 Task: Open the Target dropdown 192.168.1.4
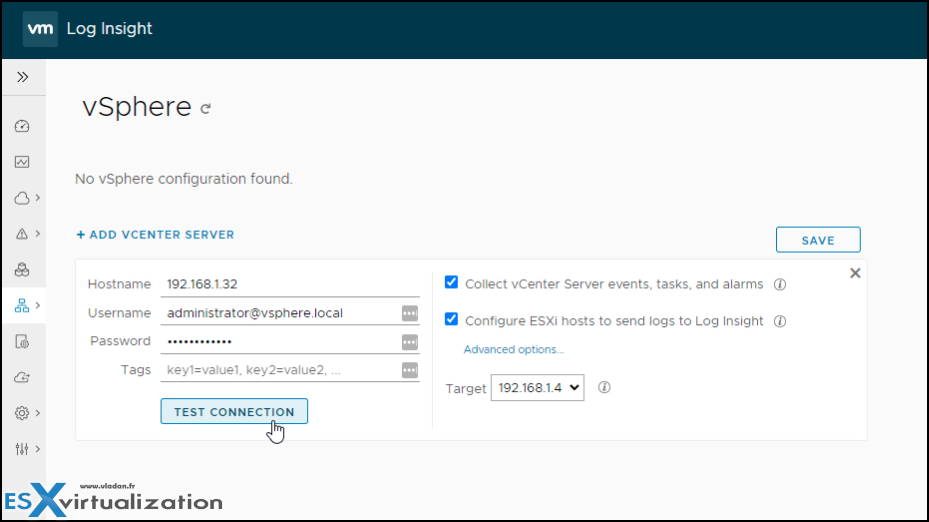[x=537, y=388]
